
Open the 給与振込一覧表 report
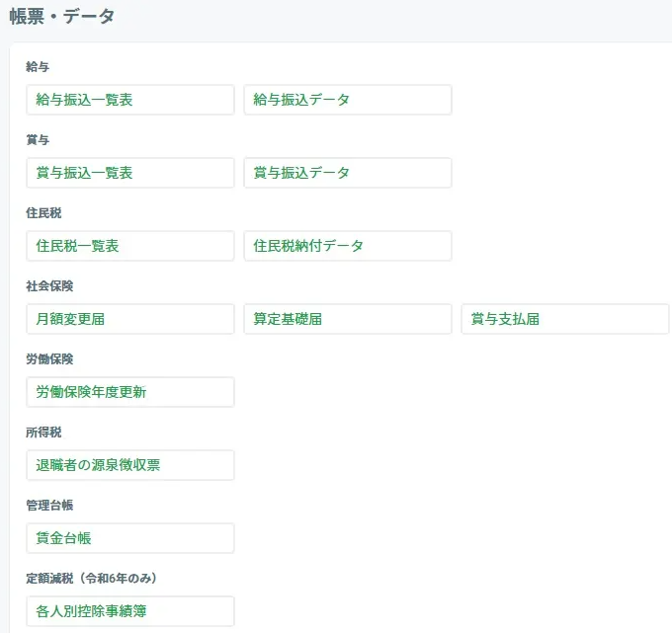(x=129, y=100)
